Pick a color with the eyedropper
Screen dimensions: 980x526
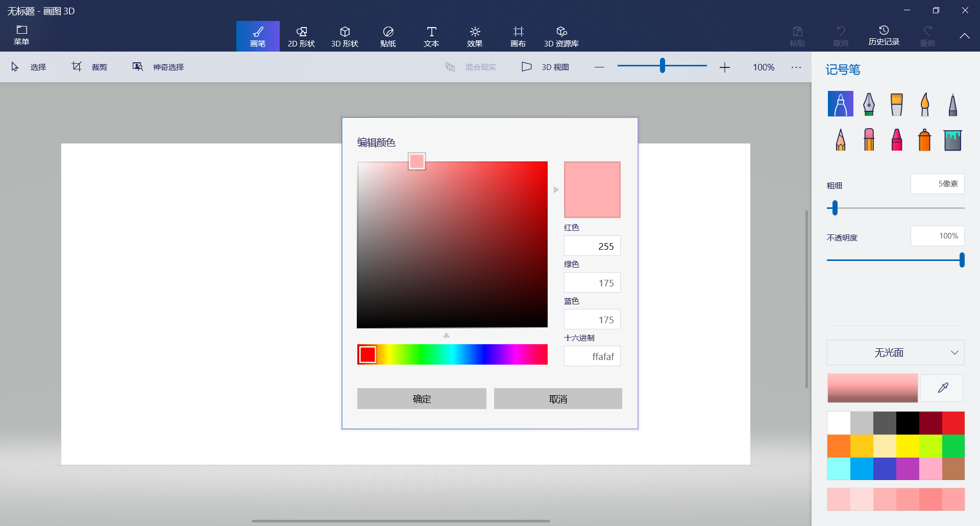click(942, 388)
